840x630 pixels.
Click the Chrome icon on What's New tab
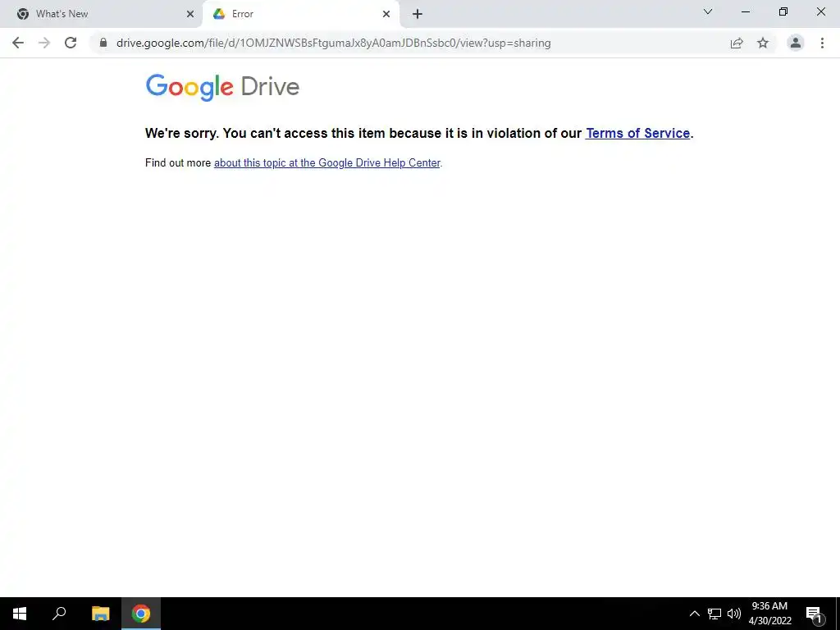click(x=22, y=14)
